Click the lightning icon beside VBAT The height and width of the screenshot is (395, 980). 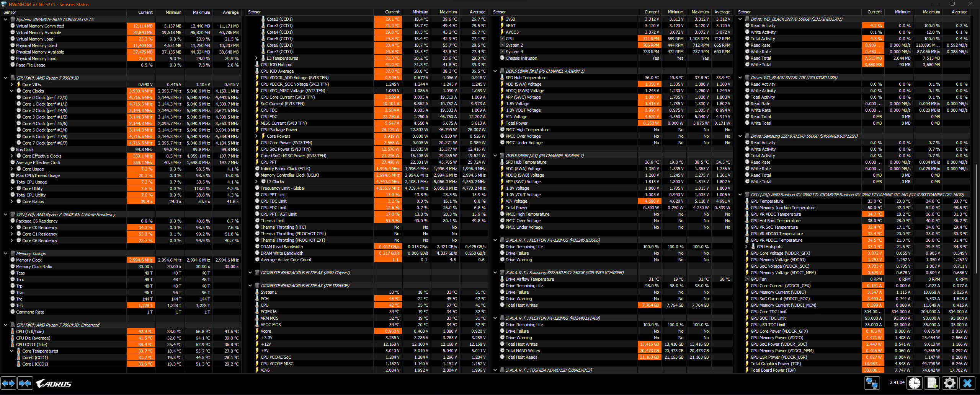[502, 26]
